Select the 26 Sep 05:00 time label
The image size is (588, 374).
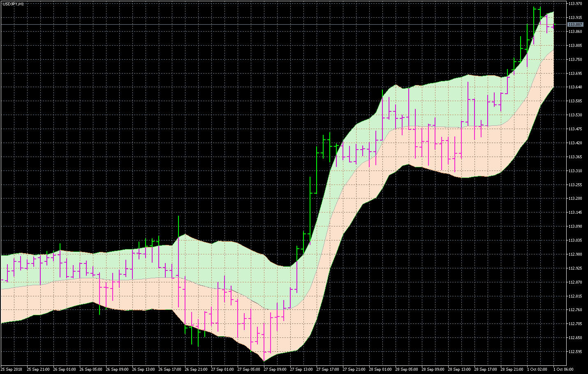click(91, 369)
